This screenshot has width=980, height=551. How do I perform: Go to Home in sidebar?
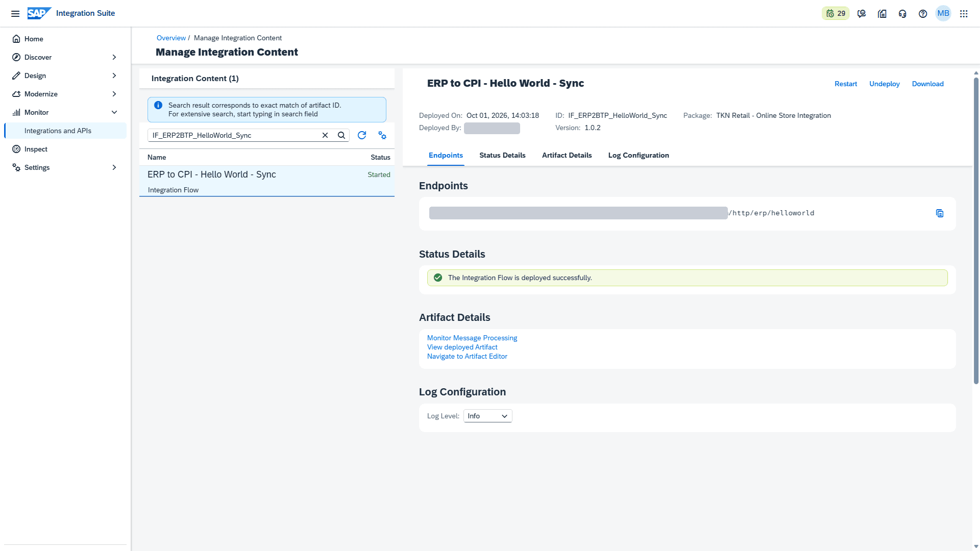coord(65,39)
